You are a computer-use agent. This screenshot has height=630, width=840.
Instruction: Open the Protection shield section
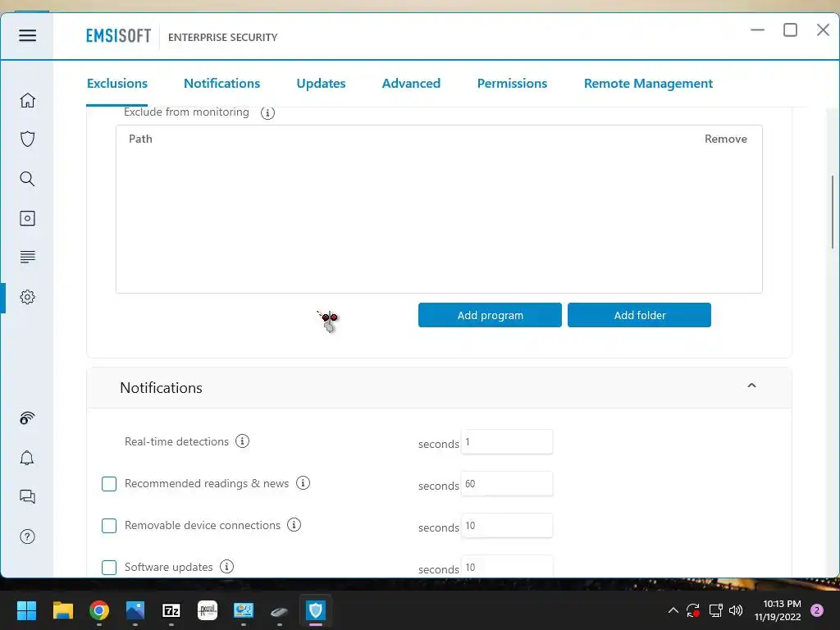(x=27, y=139)
